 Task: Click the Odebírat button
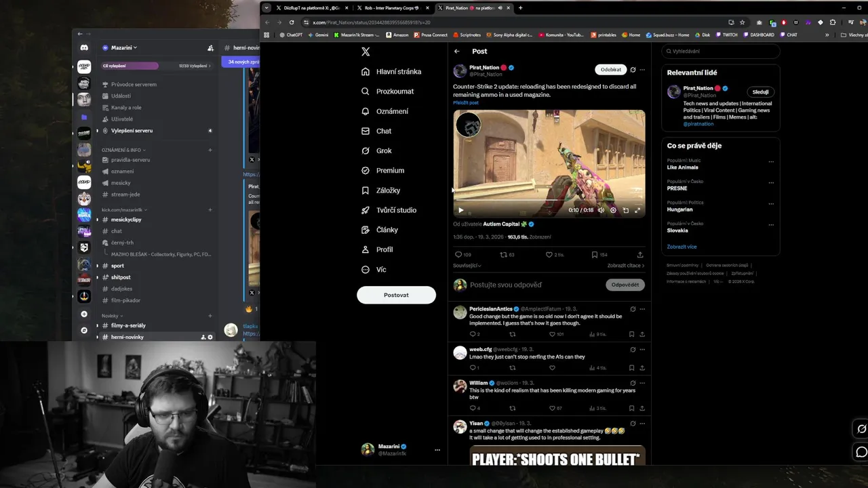point(610,69)
